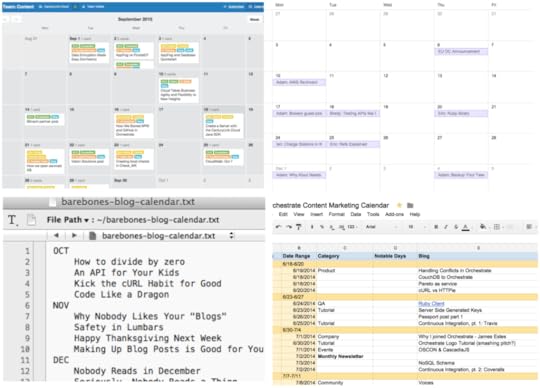The height and width of the screenshot is (388, 540).
Task: Toggle italic in the spreadsheet toolbar
Action: tap(446, 227)
